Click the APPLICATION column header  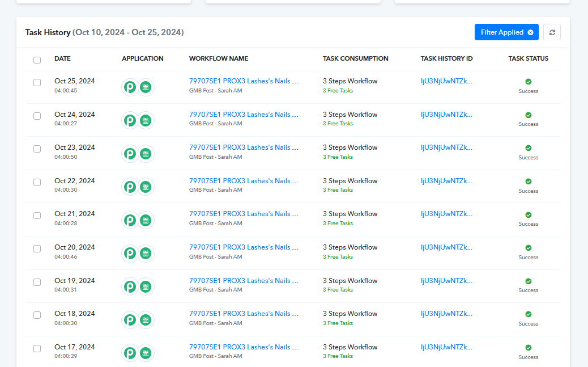(x=143, y=58)
